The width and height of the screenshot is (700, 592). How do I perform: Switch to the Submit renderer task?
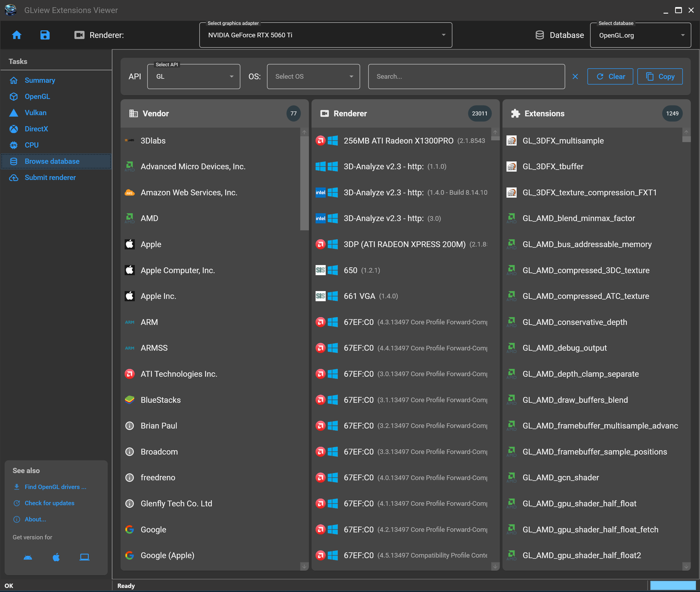click(50, 178)
